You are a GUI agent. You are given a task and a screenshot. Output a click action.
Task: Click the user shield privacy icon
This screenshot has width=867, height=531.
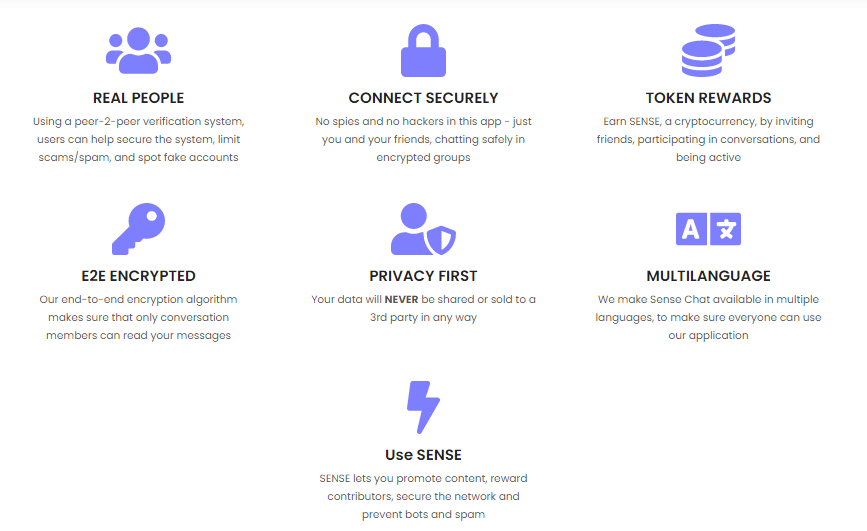pyautogui.click(x=423, y=228)
